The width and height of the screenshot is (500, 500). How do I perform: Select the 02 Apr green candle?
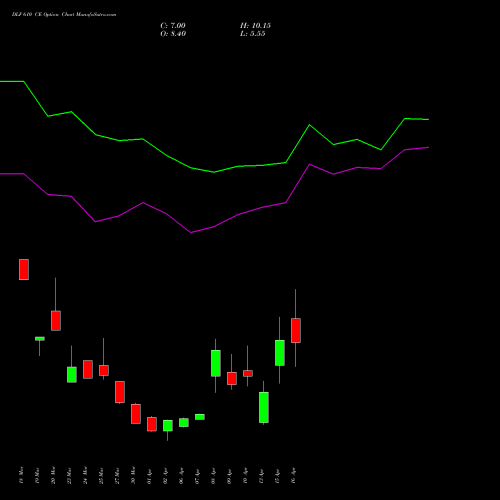pos(168,426)
